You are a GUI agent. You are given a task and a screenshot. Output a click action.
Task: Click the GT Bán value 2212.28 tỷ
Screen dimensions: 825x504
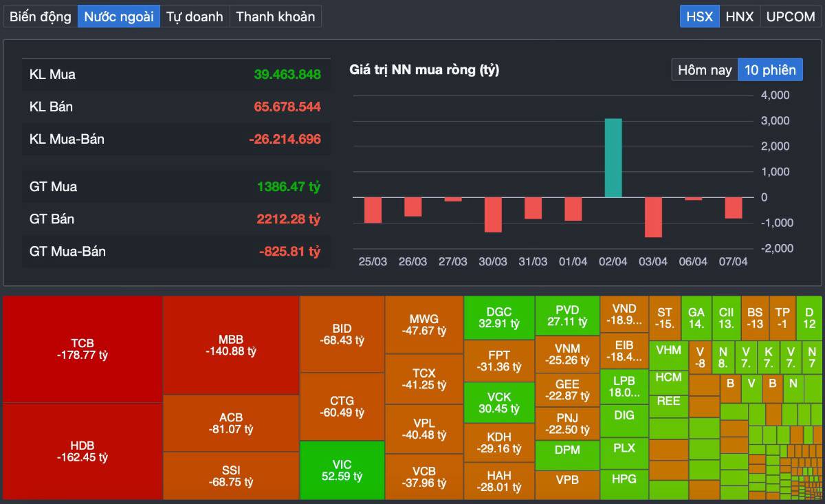point(289,219)
